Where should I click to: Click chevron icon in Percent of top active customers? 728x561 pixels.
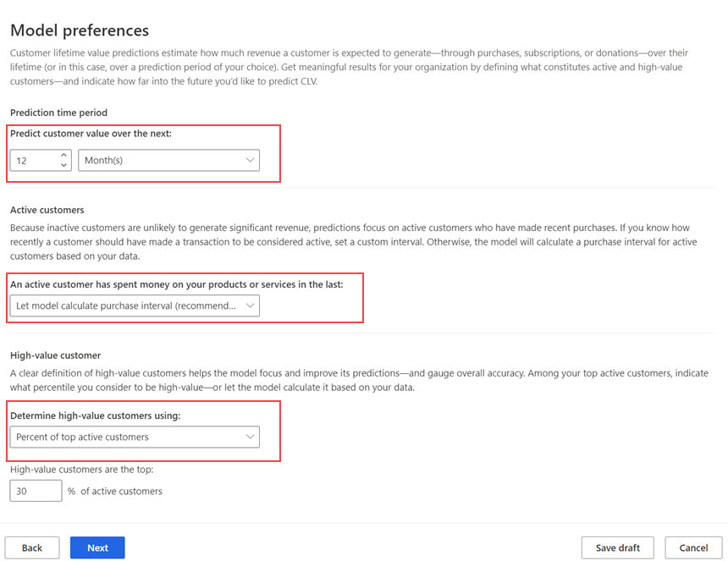[x=250, y=437]
